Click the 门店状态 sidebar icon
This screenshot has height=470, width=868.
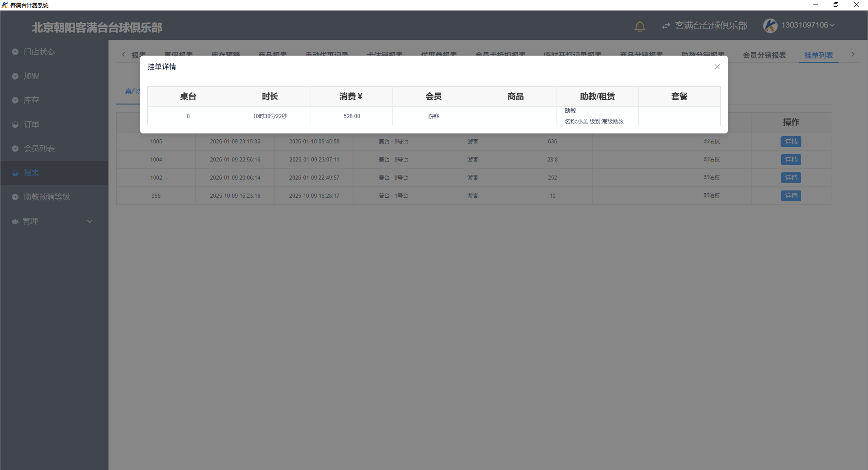point(15,52)
